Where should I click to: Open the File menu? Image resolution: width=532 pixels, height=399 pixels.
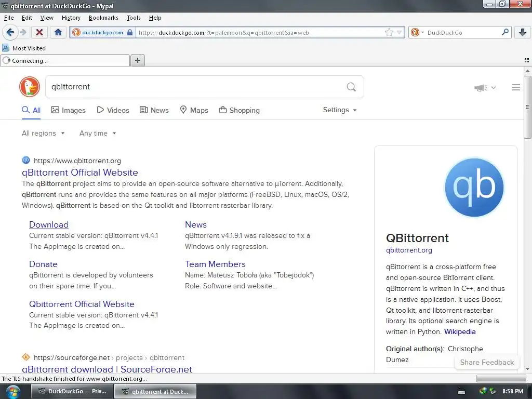coord(9,18)
